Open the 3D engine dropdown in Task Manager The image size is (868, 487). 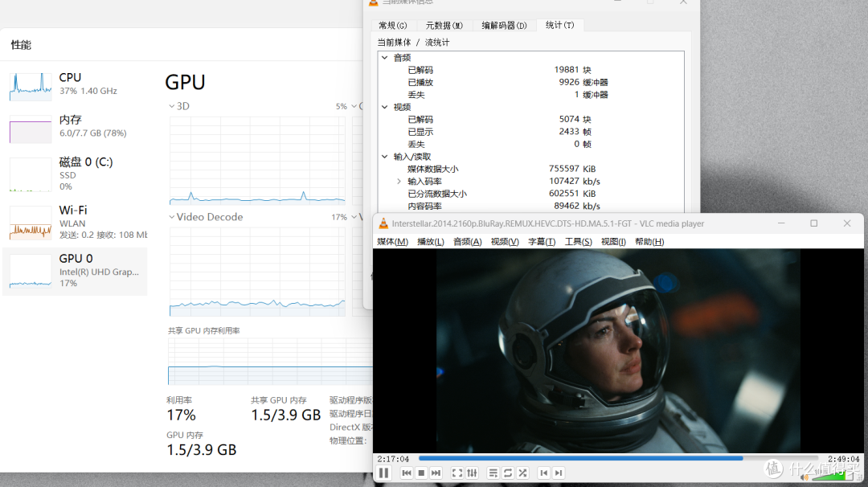point(179,106)
